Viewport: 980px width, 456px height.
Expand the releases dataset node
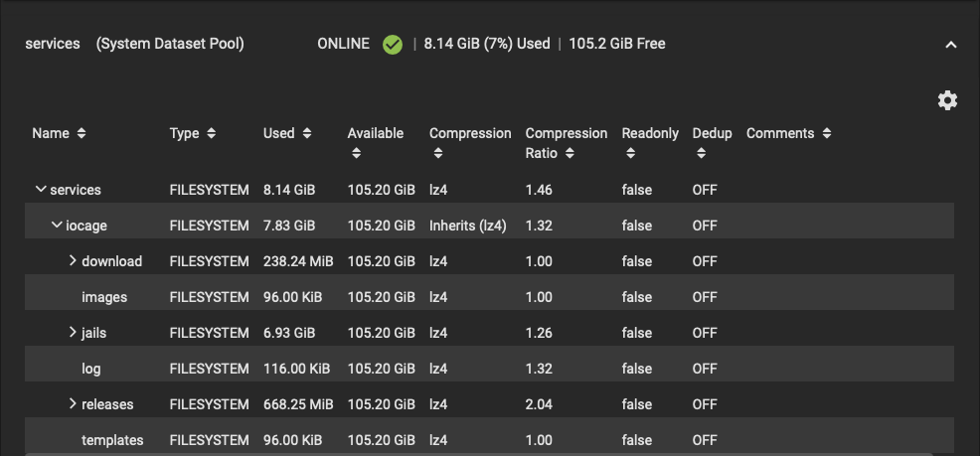click(x=73, y=404)
